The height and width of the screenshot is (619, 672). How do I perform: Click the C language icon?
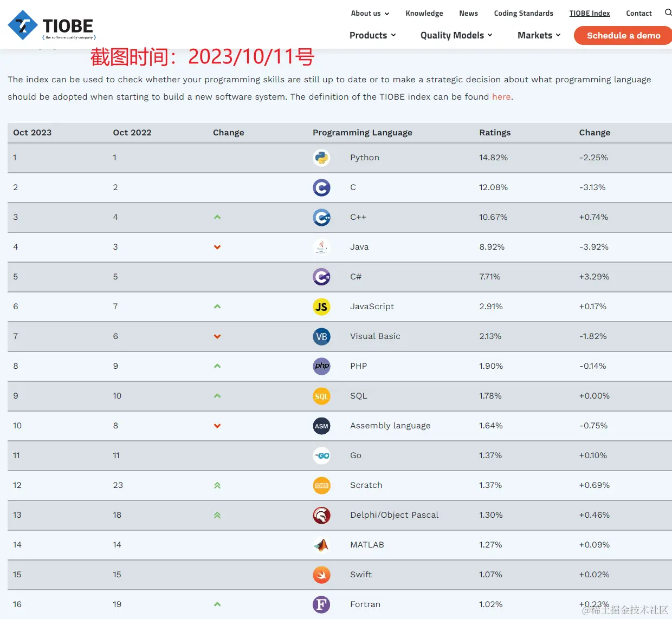(321, 187)
